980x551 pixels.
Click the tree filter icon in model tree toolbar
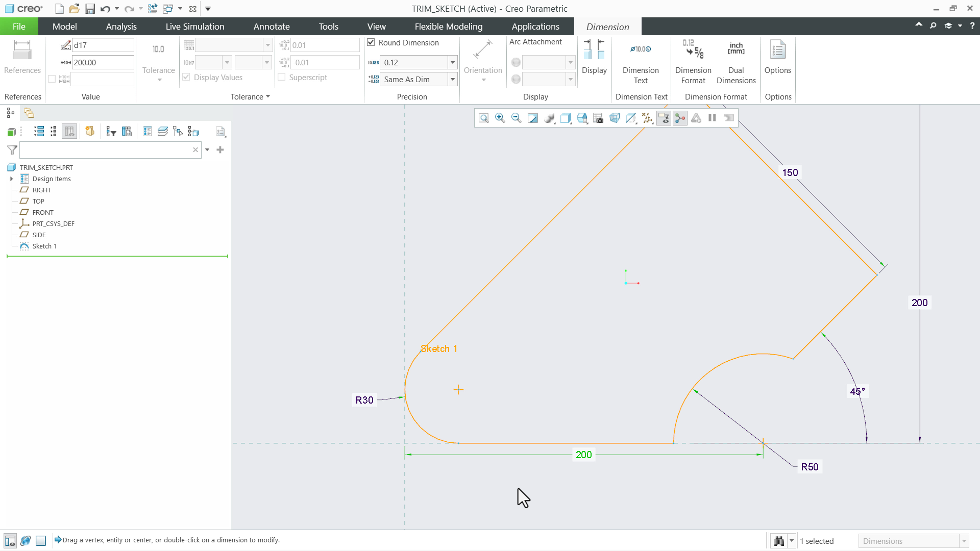[111, 132]
